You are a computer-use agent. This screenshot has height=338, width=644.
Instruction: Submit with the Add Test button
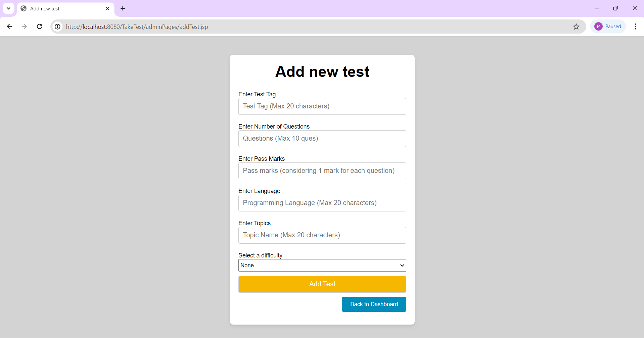tap(322, 284)
